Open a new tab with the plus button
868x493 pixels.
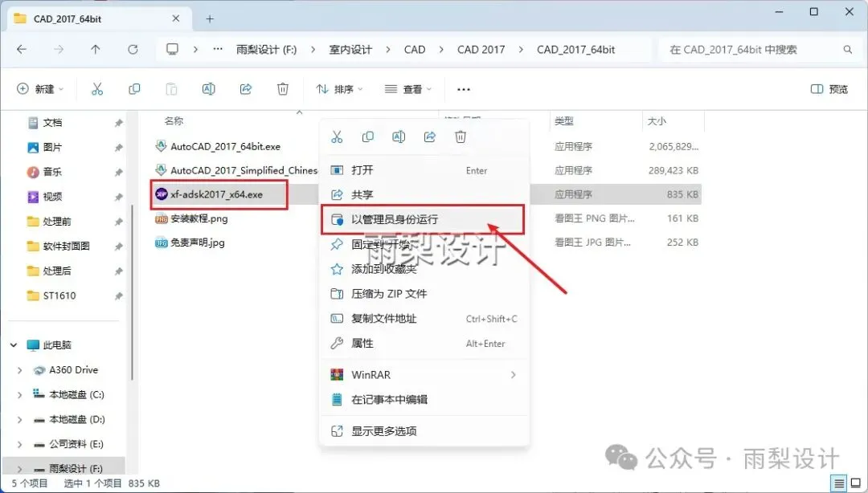tap(210, 18)
